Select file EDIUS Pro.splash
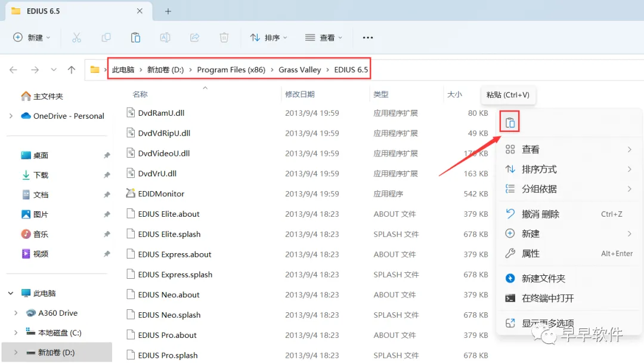The image size is (644, 363). coord(168,355)
